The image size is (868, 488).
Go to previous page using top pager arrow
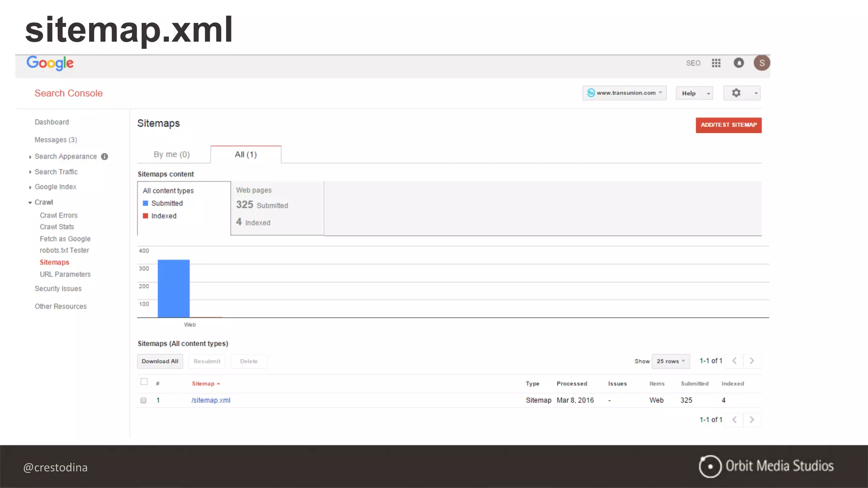coord(734,361)
